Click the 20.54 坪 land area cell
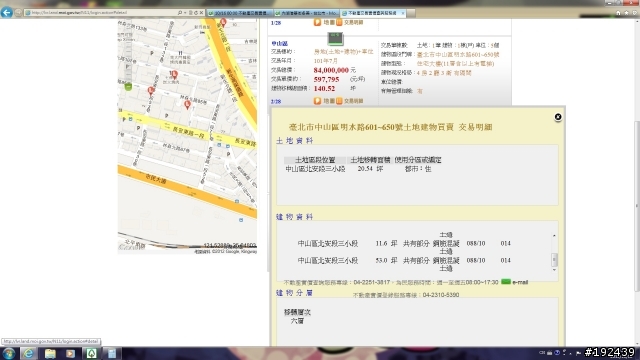Screen dimensions: 640x360 (370, 169)
